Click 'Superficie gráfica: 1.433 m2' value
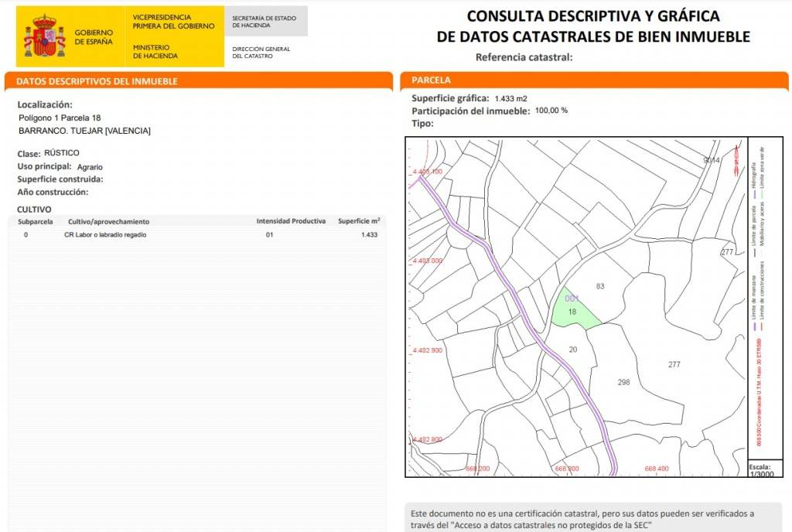 (510, 98)
